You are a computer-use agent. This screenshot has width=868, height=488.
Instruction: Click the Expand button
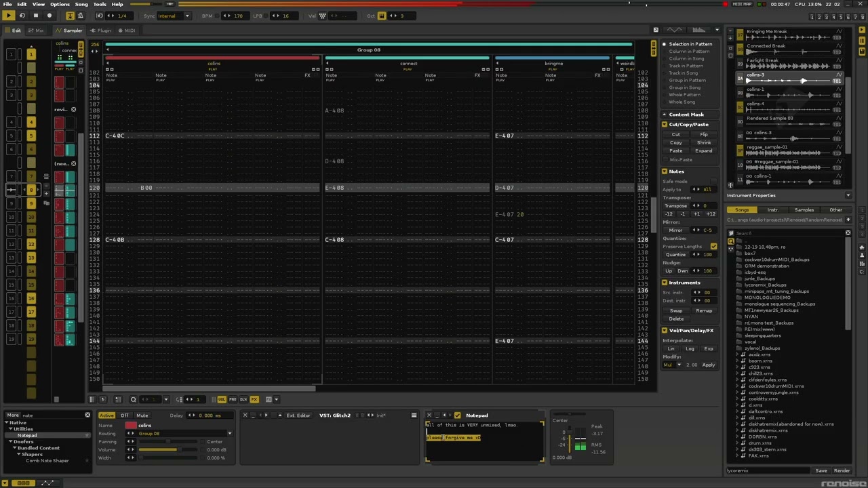(704, 150)
